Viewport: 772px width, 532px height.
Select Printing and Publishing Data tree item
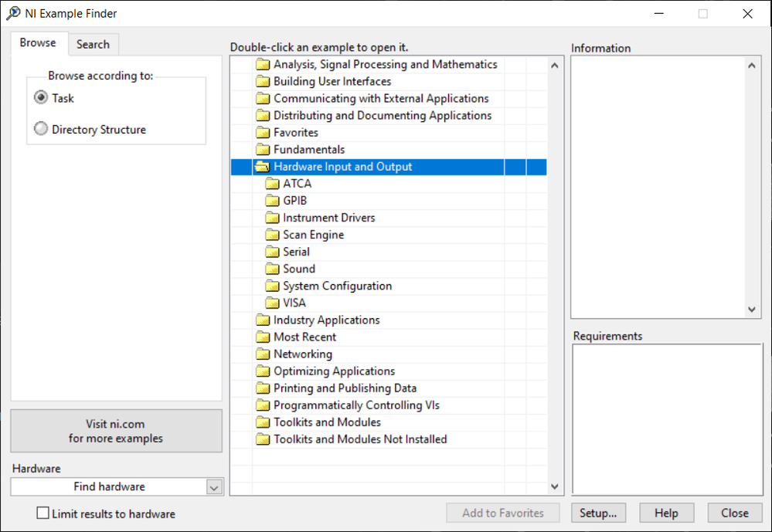click(x=345, y=388)
